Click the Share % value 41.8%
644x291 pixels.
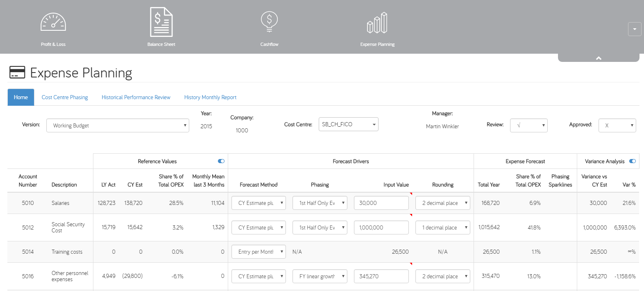click(x=534, y=227)
